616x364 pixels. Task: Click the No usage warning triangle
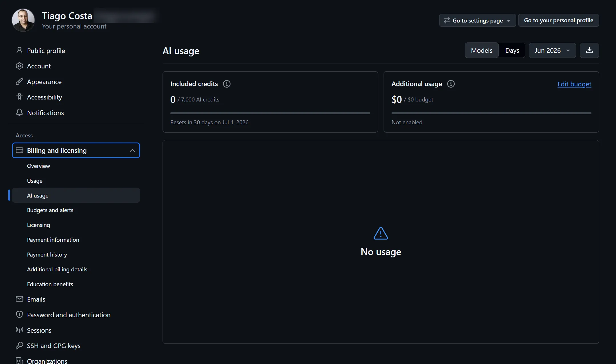tap(381, 233)
